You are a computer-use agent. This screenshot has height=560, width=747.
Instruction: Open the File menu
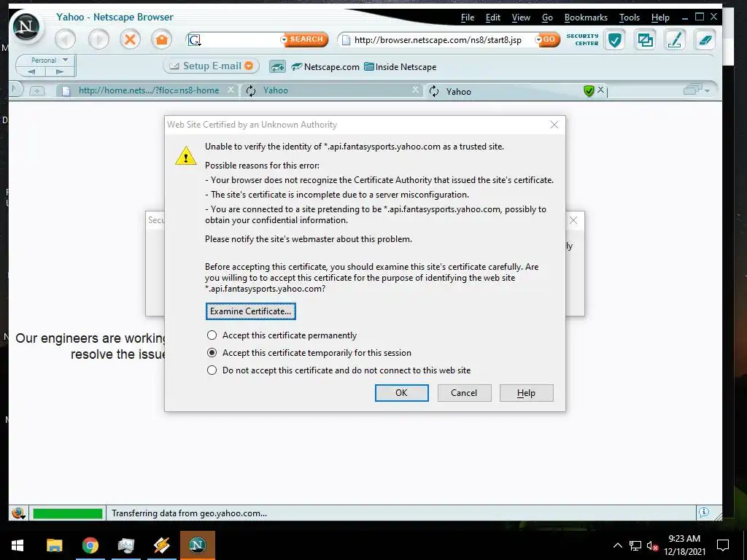tap(468, 17)
